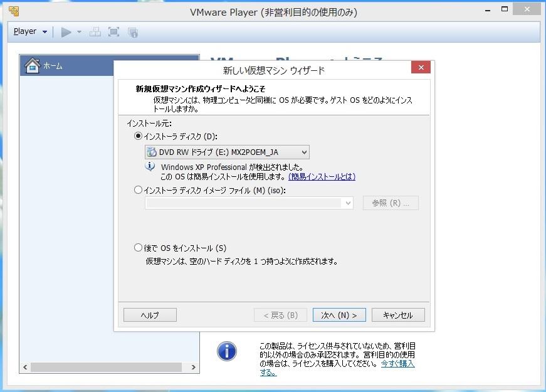
Task: Click the ISO image file path field
Action: click(x=244, y=203)
